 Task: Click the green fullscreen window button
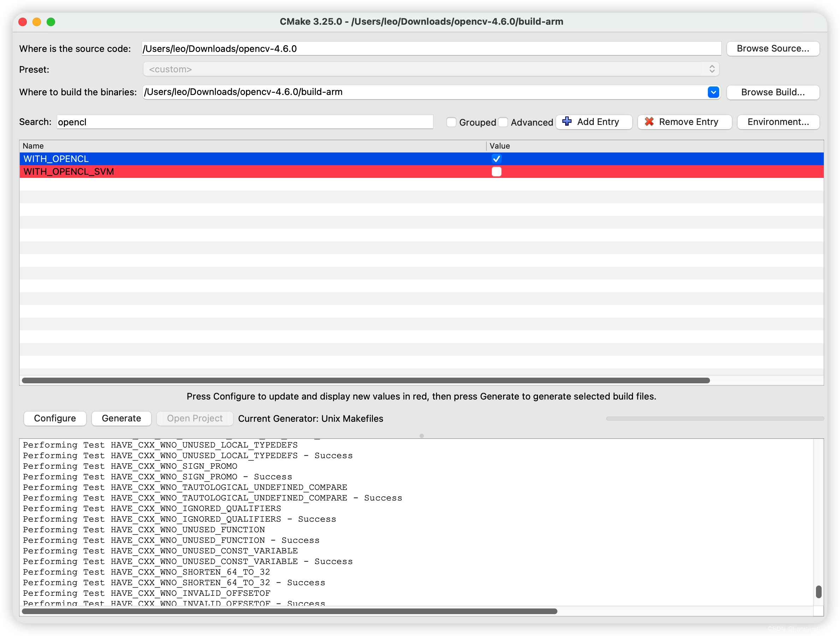pyautogui.click(x=51, y=22)
